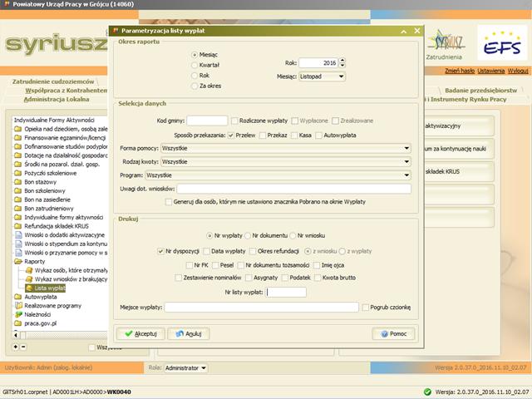Click the EFS logo image
The image size is (532, 399).
[x=502, y=42]
